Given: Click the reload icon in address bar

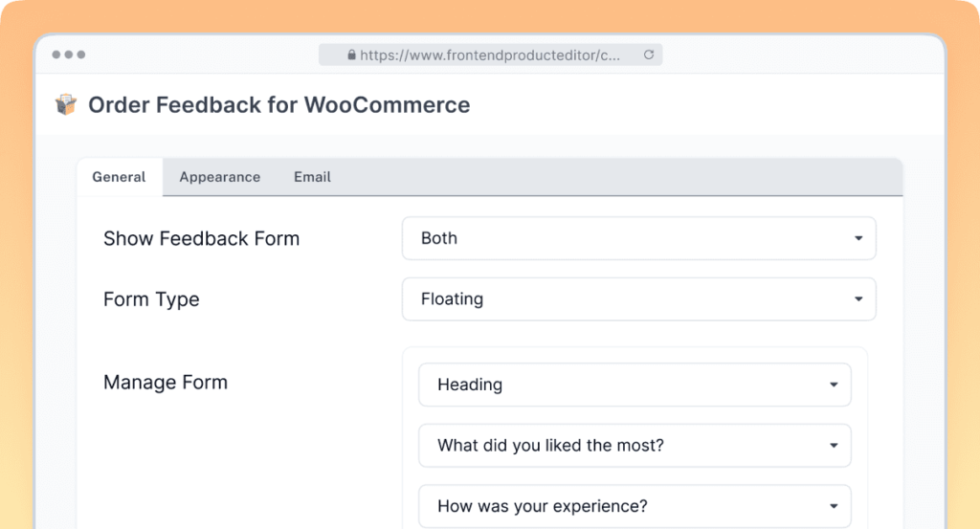Looking at the screenshot, I should point(649,55).
